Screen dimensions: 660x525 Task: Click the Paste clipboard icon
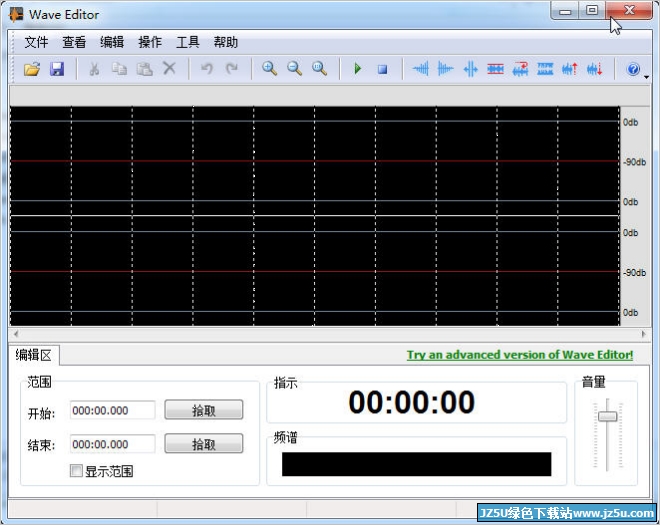click(x=144, y=69)
